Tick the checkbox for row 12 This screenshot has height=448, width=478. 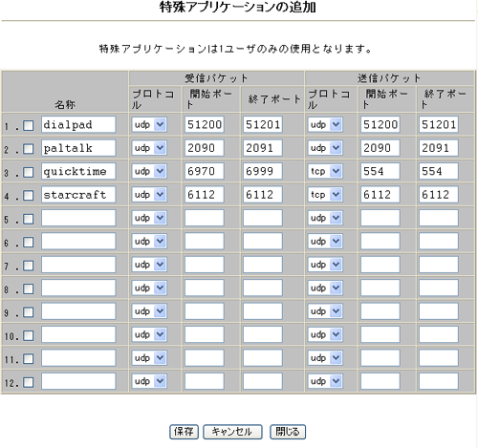pos(29,382)
